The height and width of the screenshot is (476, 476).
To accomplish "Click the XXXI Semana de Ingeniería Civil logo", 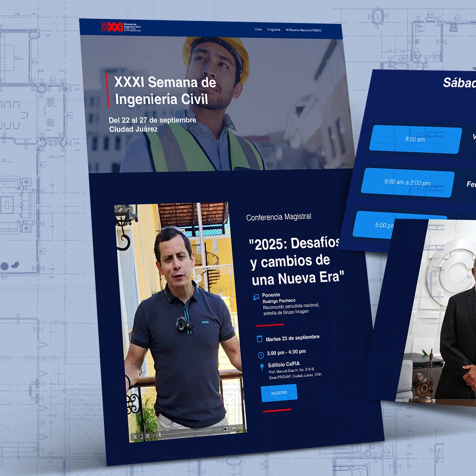I will (x=121, y=27).
